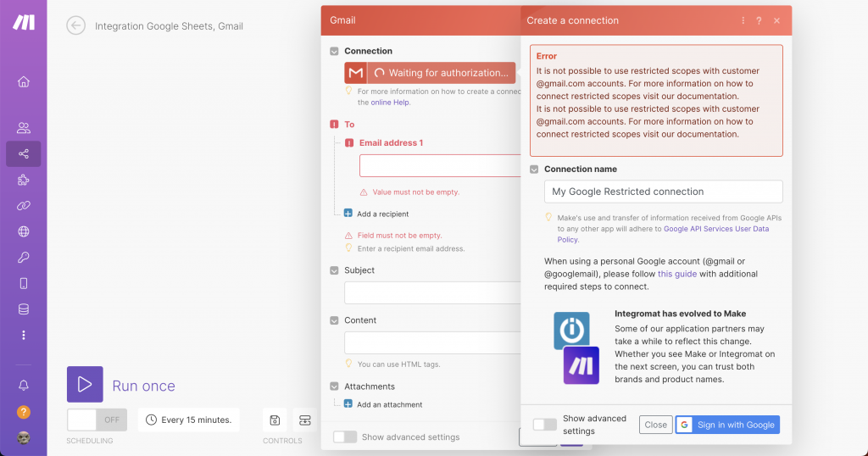The image size is (868, 456).
Task: Open the Team people icon in sidebar
Action: pos(23,128)
